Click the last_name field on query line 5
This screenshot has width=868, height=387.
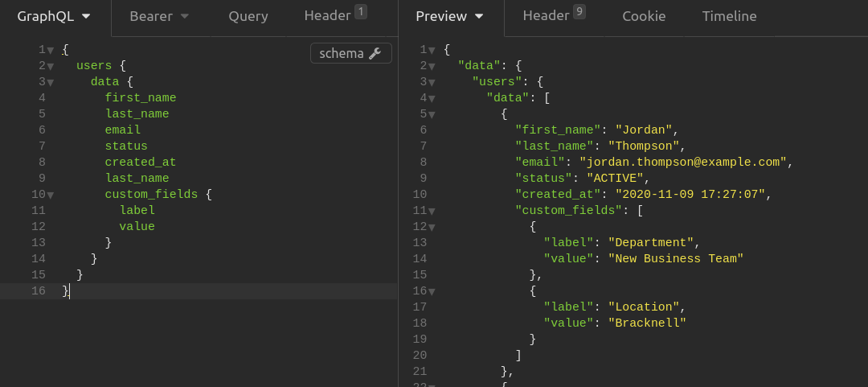(x=137, y=114)
